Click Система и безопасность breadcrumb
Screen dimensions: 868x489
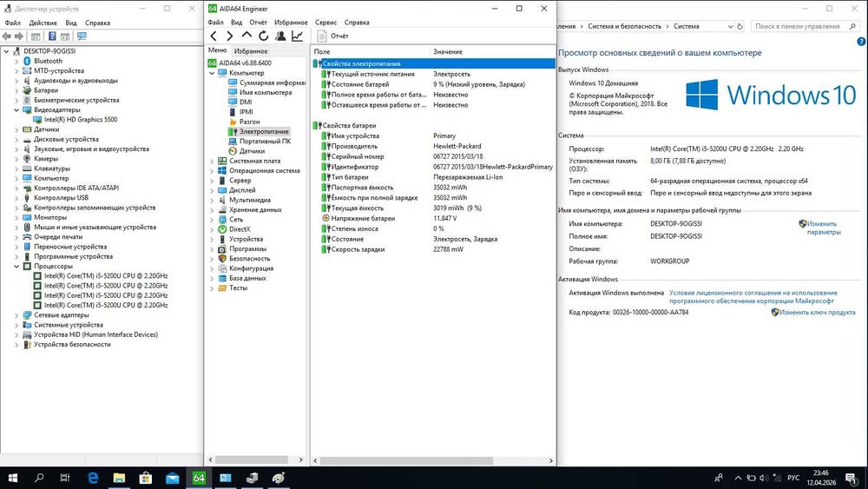(624, 27)
